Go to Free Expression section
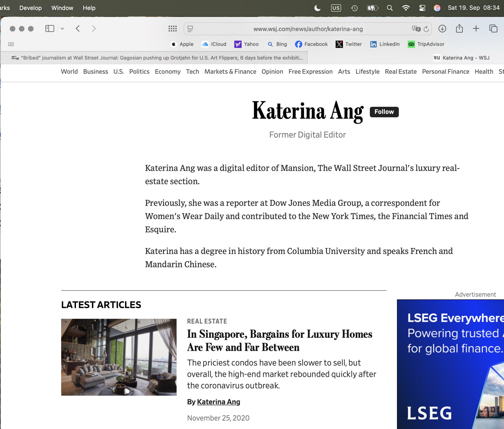 311,72
